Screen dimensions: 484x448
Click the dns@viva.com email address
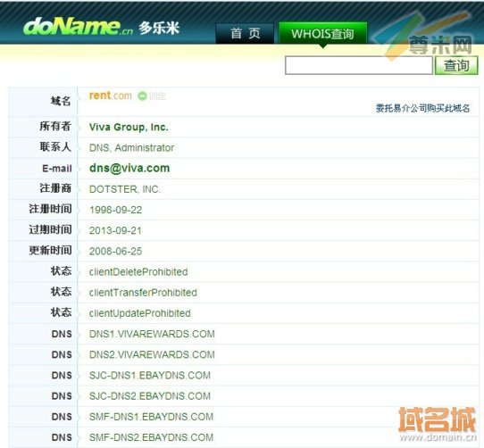pyautogui.click(x=129, y=168)
